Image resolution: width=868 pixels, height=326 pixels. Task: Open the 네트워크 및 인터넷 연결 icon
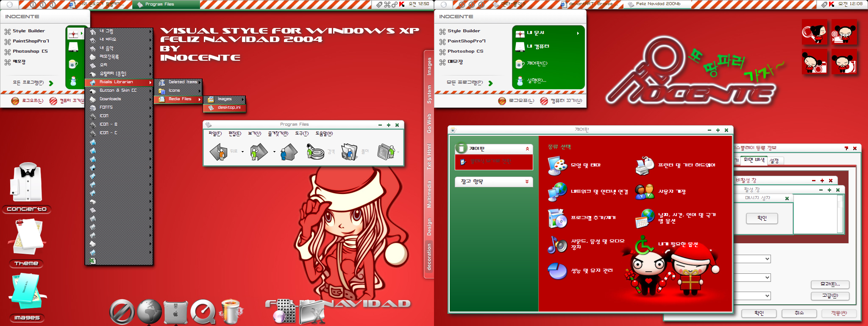click(557, 192)
